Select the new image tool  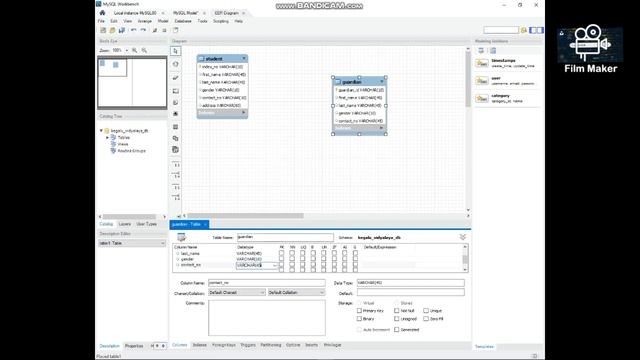click(176, 113)
